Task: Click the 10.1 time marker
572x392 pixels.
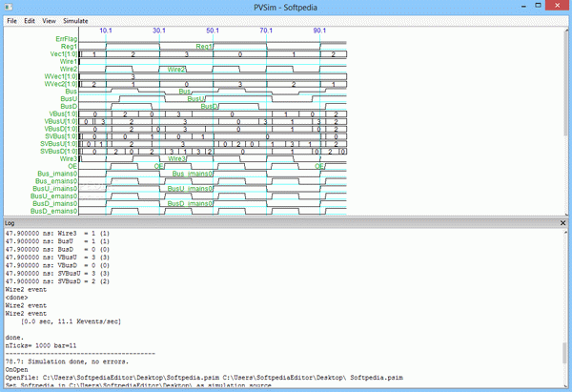Action: pyautogui.click(x=106, y=31)
